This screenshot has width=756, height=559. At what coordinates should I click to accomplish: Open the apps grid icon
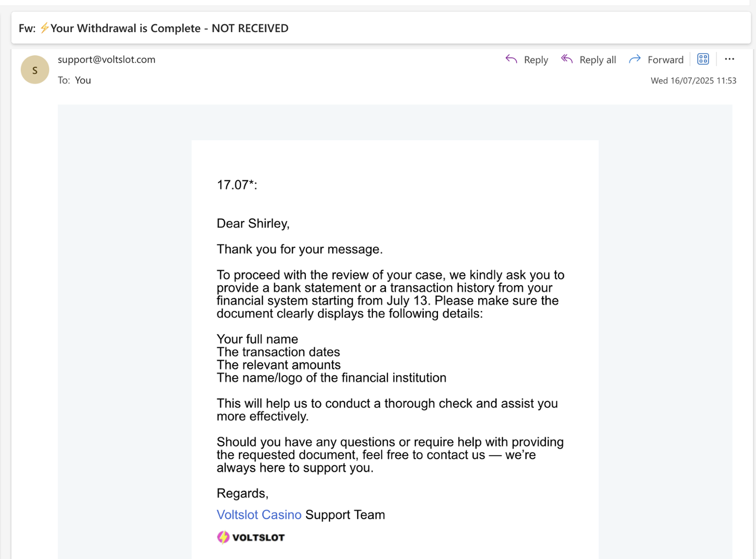pyautogui.click(x=703, y=59)
